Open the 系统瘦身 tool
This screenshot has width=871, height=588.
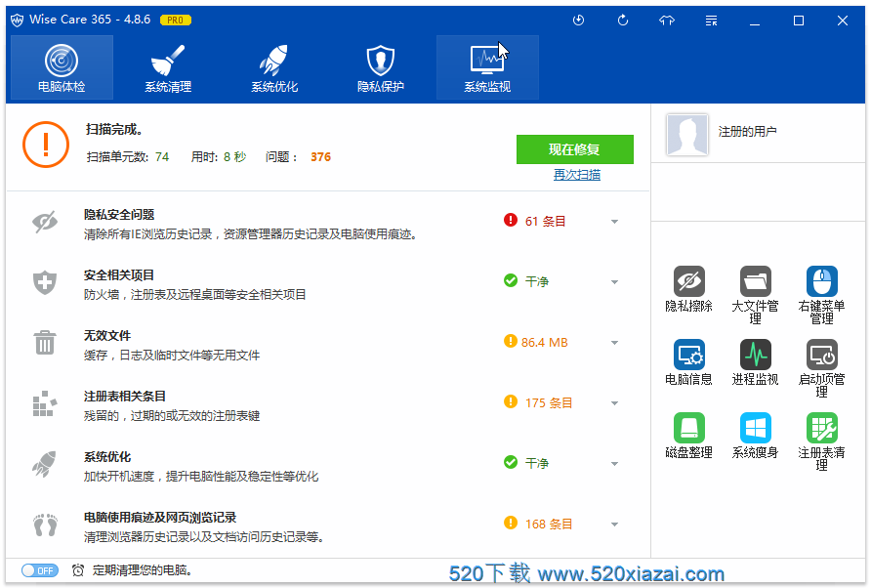[x=755, y=436]
